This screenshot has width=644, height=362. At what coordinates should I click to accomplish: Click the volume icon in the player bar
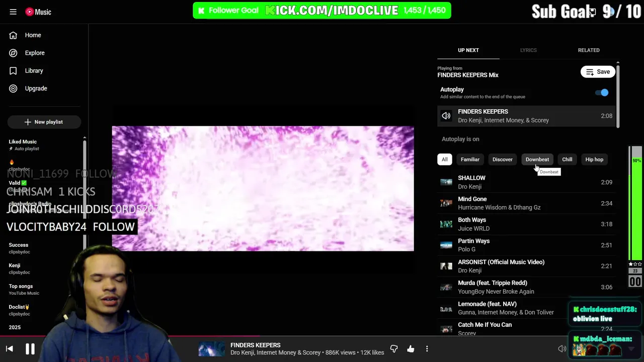point(562,348)
